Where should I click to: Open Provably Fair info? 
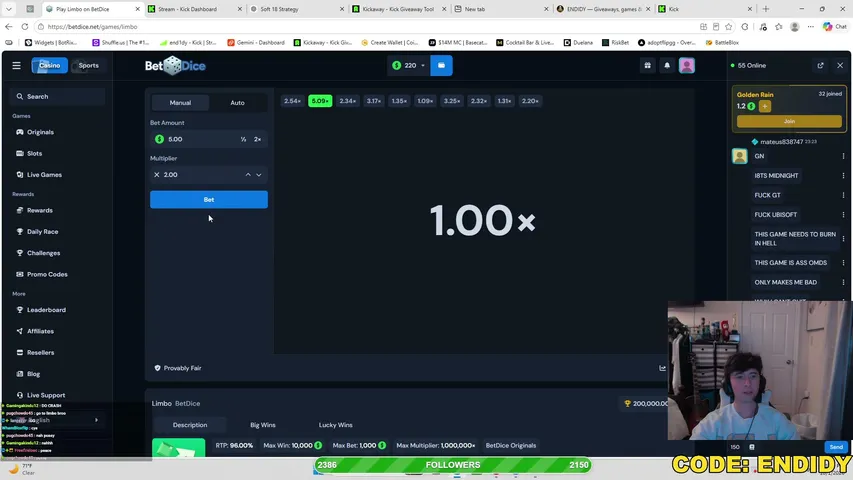point(178,368)
